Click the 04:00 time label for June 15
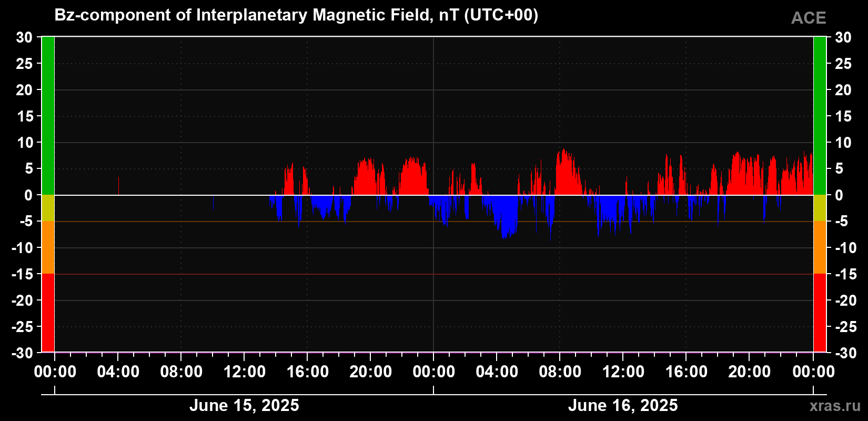This screenshot has height=421, width=868. [118, 372]
